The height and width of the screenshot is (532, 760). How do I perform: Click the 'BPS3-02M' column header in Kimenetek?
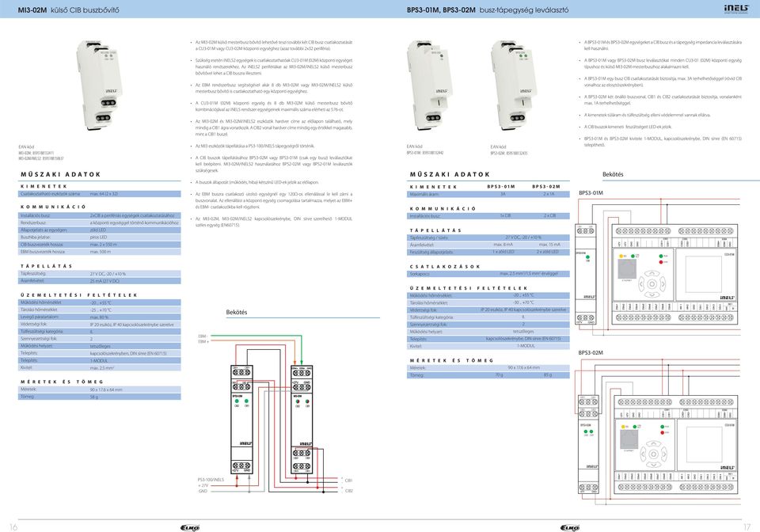pos(546,187)
